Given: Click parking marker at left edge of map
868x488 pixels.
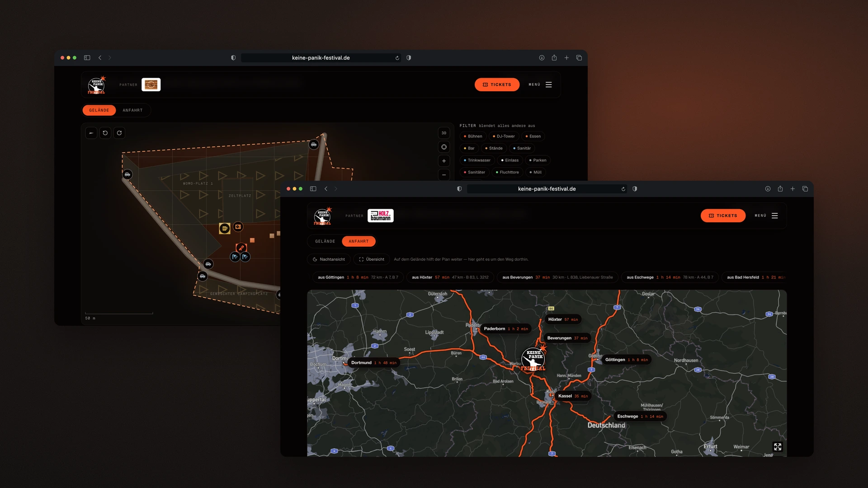Looking at the screenshot, I should pyautogui.click(x=128, y=174).
